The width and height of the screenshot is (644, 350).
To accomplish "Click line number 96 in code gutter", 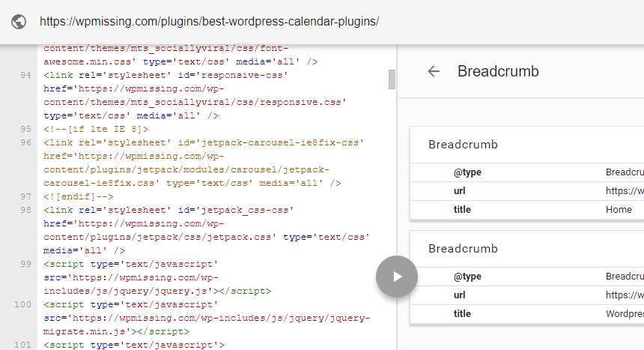I will pos(26,142).
